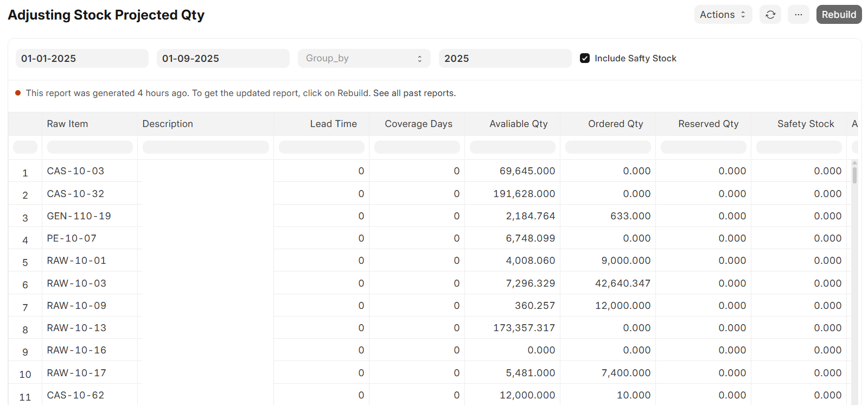Screen dimensions: 868x405
Task: Open the 'See all past reports' link
Action: click(x=414, y=93)
